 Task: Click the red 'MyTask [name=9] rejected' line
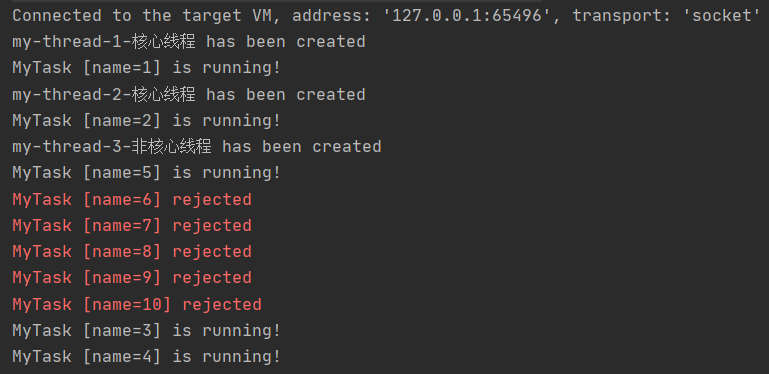pyautogui.click(x=132, y=277)
